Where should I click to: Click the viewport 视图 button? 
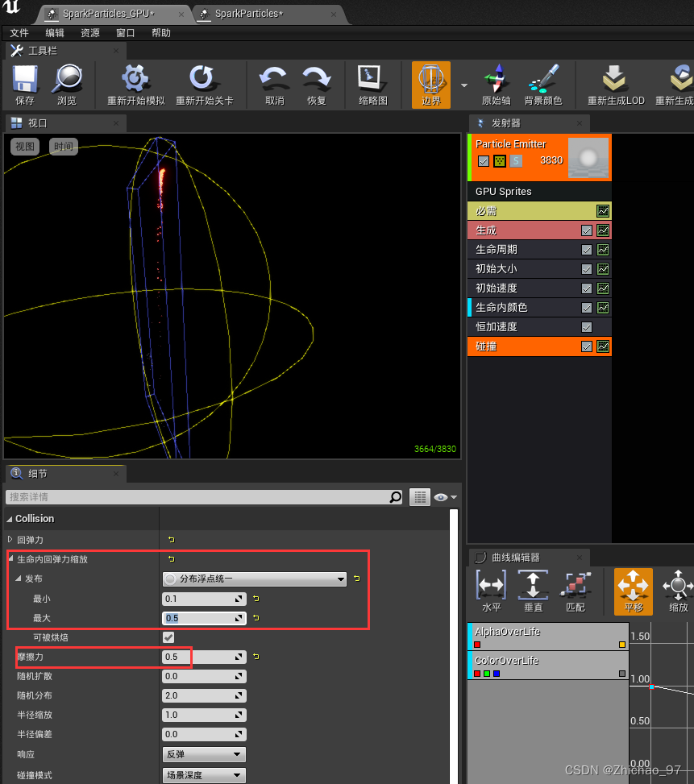(x=25, y=147)
